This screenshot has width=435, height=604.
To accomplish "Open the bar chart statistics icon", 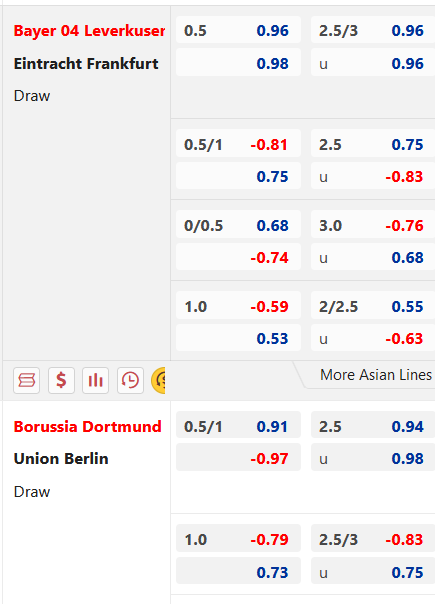I will point(96,381).
